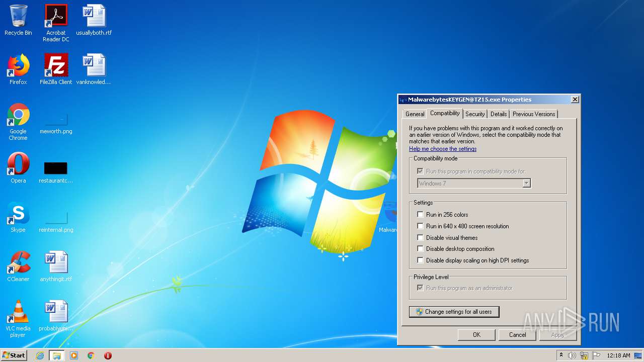Select the restaurantc... file icon
Image resolution: width=644 pixels, height=362 pixels.
(56, 171)
